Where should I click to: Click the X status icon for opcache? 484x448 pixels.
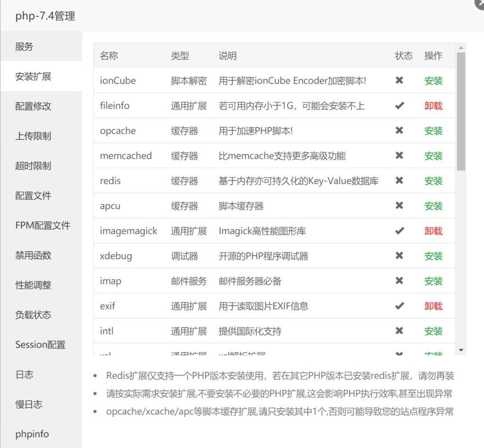coord(399,131)
